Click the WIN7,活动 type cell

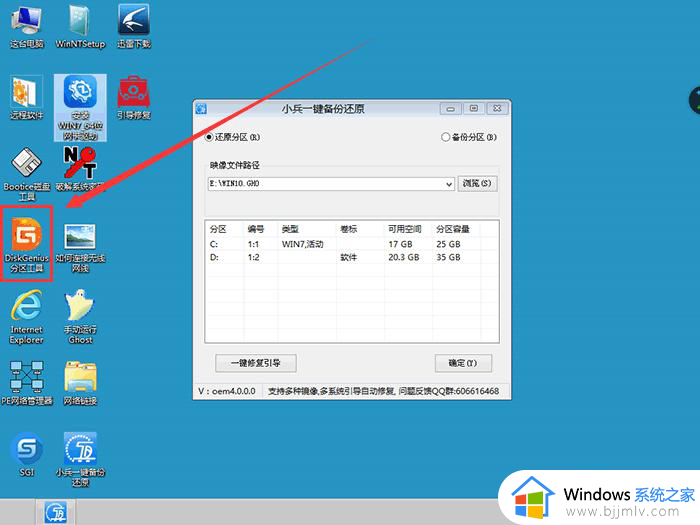(303, 244)
